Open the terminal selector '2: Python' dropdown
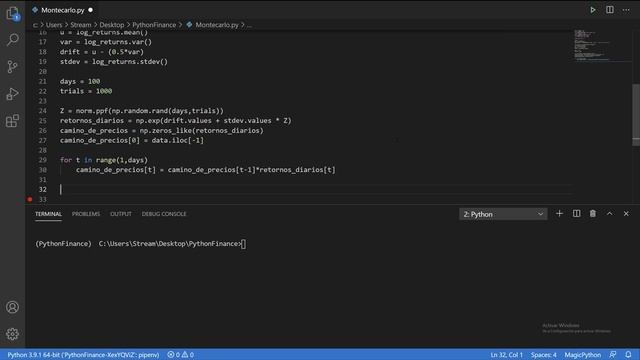Screen dimensions: 640x360 503,214
